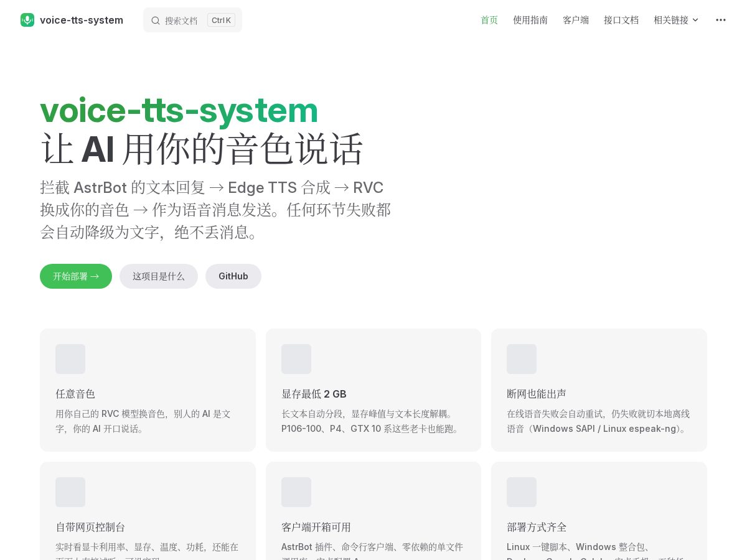Click the tagline starting 拦截 AstrBot 的文本回复

215,210
